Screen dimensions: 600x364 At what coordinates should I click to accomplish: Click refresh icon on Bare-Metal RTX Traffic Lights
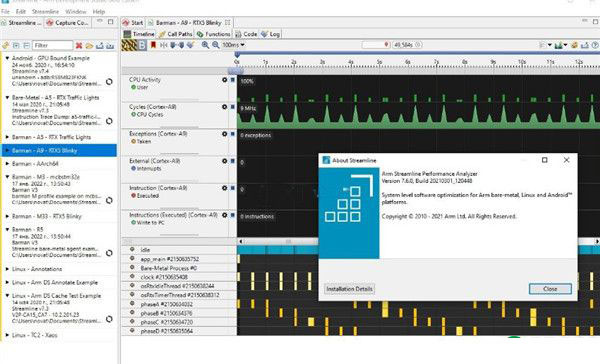(x=109, y=121)
